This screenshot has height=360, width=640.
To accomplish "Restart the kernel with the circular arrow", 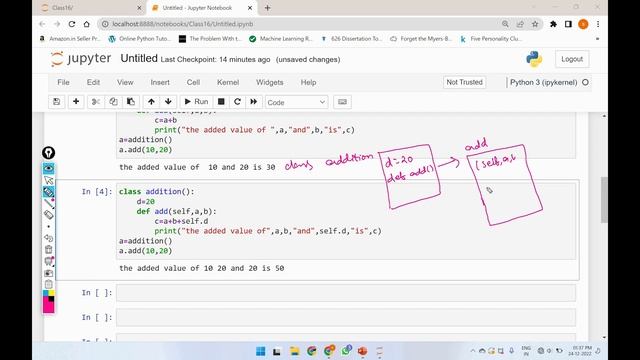I will 237,102.
